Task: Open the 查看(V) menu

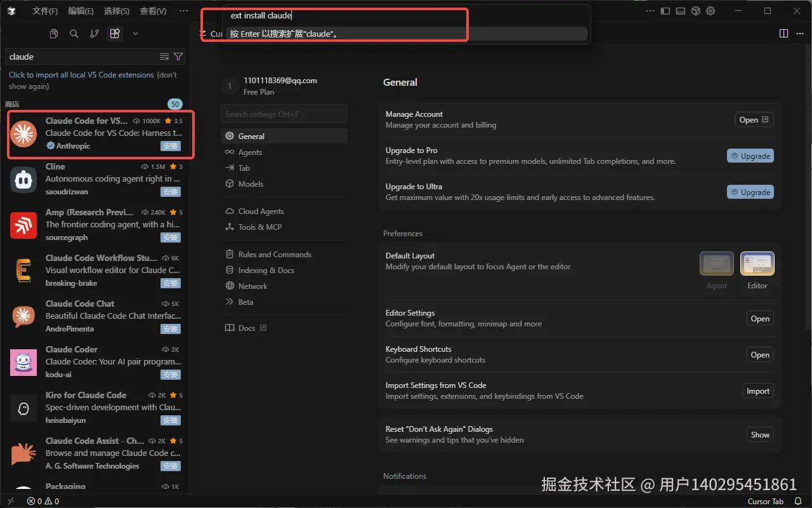Action: 153,11
